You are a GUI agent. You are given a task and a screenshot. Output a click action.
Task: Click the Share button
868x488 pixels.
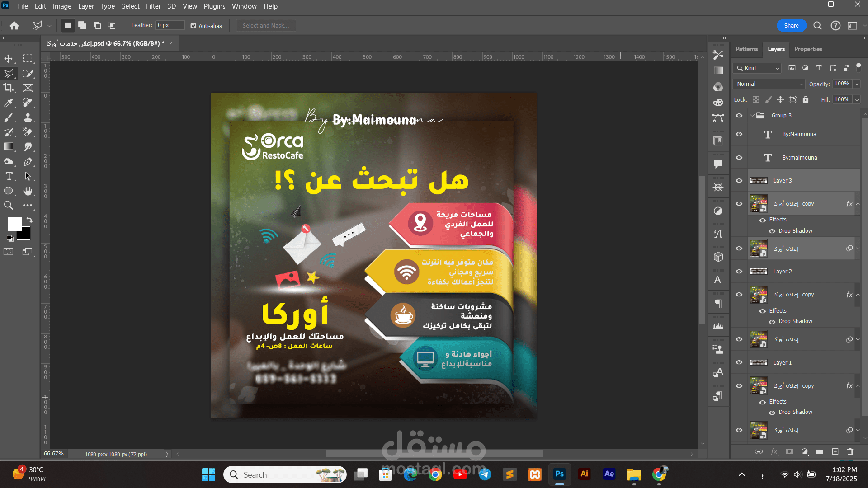click(x=791, y=26)
